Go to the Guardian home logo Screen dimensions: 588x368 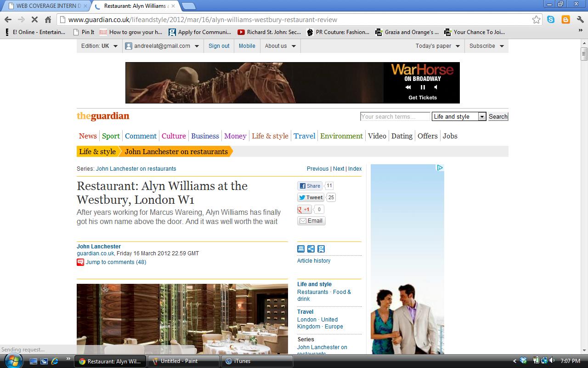[x=103, y=116]
